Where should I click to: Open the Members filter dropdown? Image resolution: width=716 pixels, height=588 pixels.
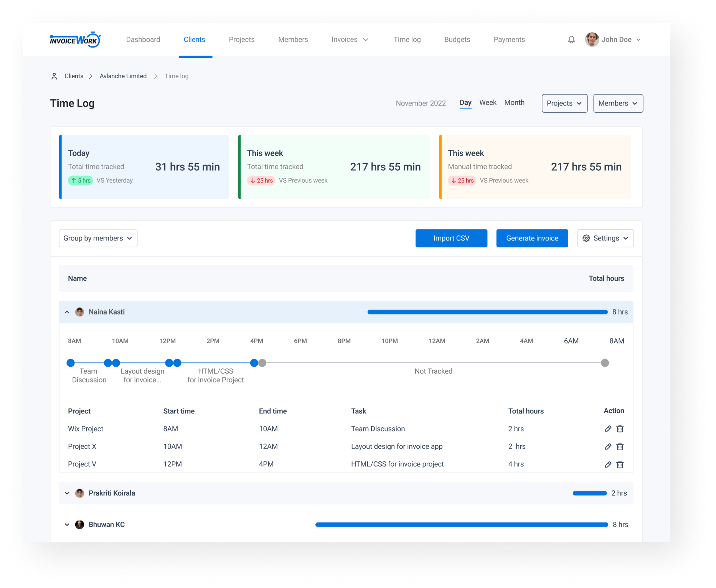click(x=618, y=103)
